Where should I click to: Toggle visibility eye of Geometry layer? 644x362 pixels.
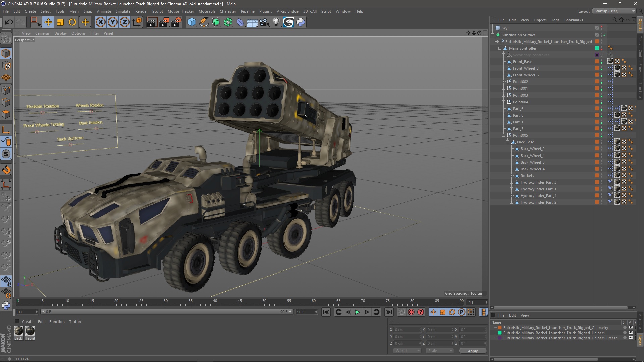pyautogui.click(x=631, y=328)
